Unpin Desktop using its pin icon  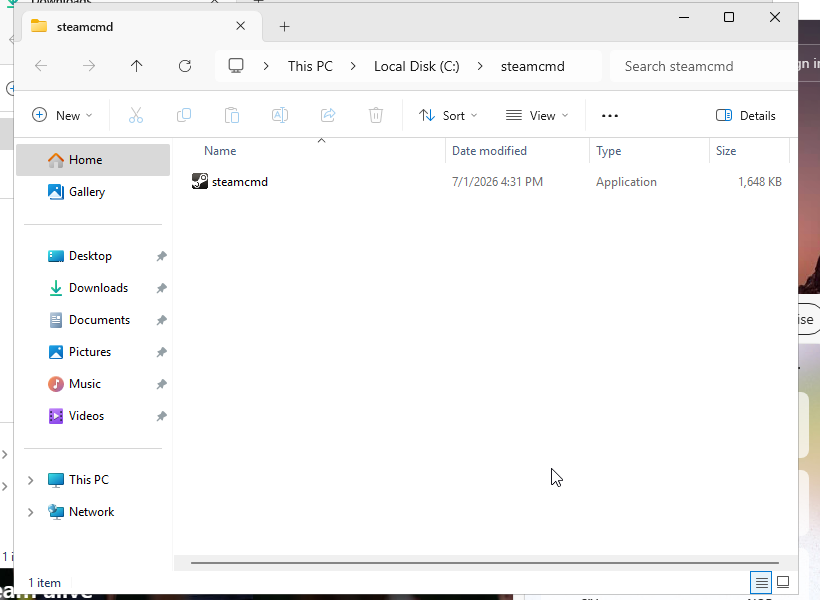point(162,256)
